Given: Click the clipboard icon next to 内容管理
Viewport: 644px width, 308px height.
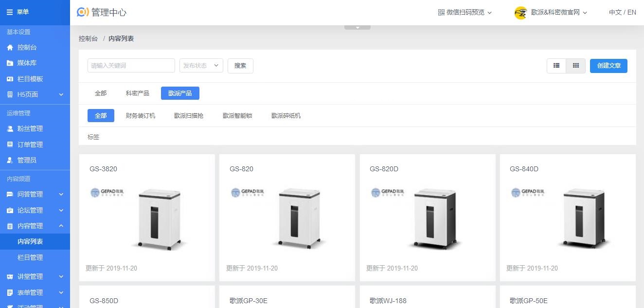Looking at the screenshot, I should 10,226.
